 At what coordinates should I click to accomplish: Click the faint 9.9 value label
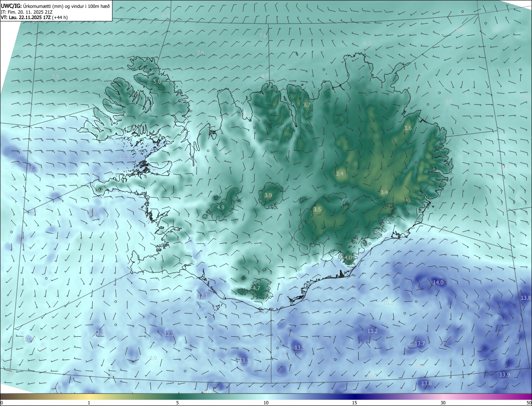153,358
